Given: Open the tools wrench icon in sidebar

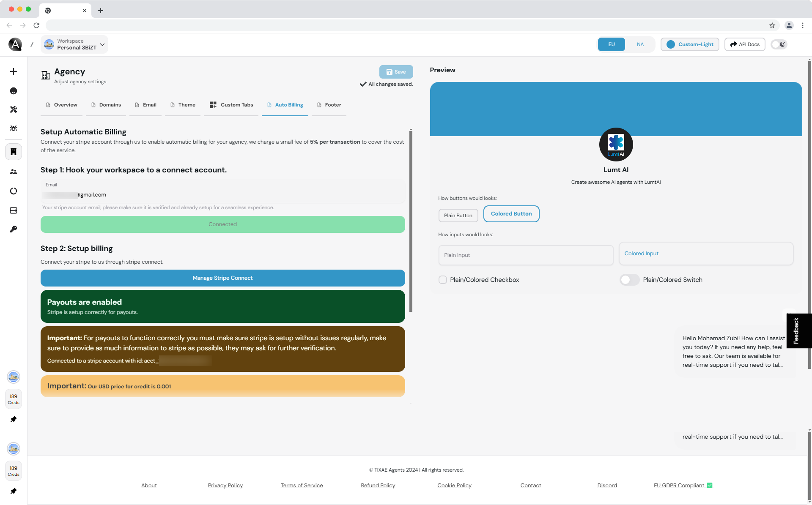Looking at the screenshot, I should pyautogui.click(x=14, y=109).
